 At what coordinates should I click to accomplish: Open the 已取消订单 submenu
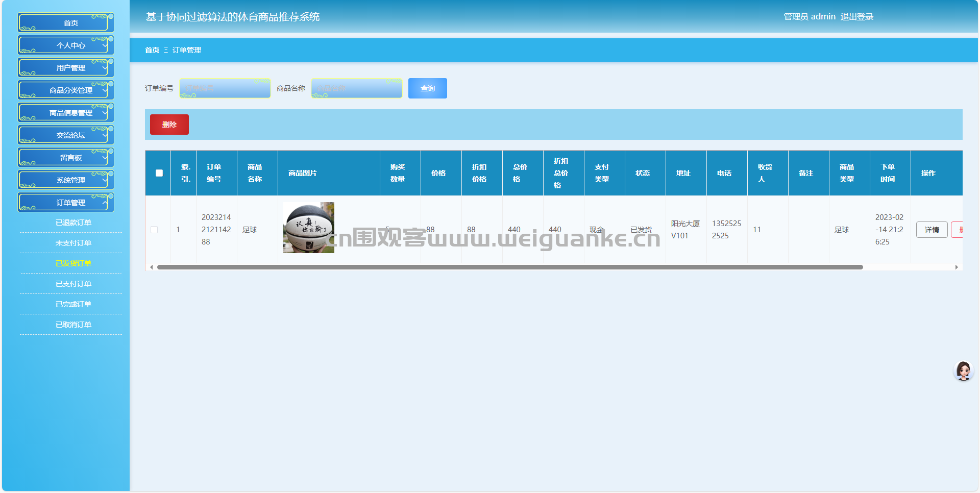(x=71, y=325)
